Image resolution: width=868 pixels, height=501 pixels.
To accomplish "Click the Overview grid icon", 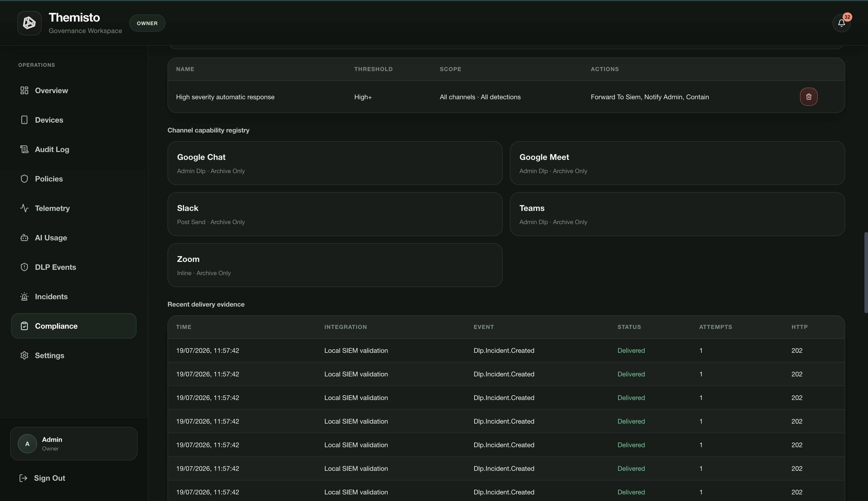I will (x=24, y=91).
